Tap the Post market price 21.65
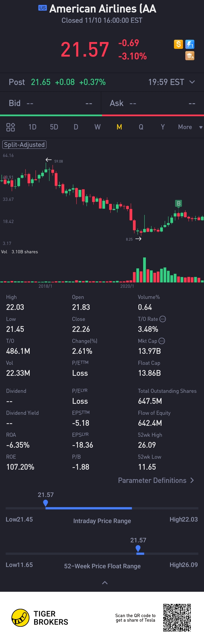This screenshot has height=644, width=204. 41,82
